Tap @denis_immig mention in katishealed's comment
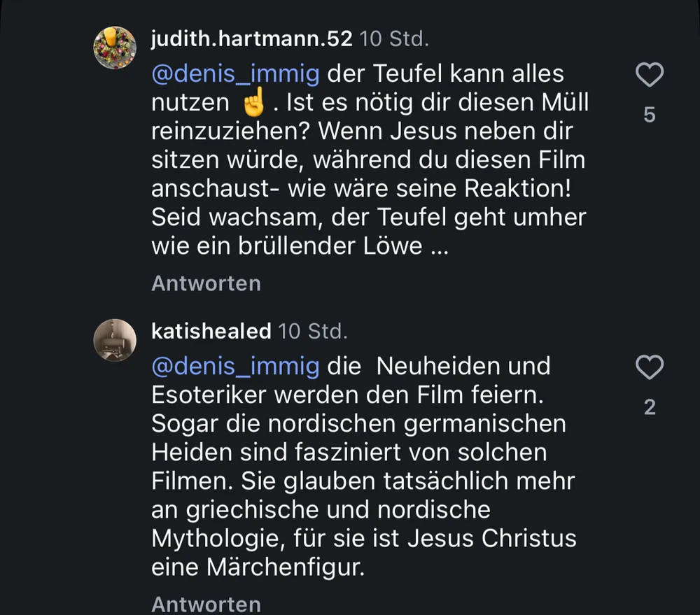 click(236, 367)
